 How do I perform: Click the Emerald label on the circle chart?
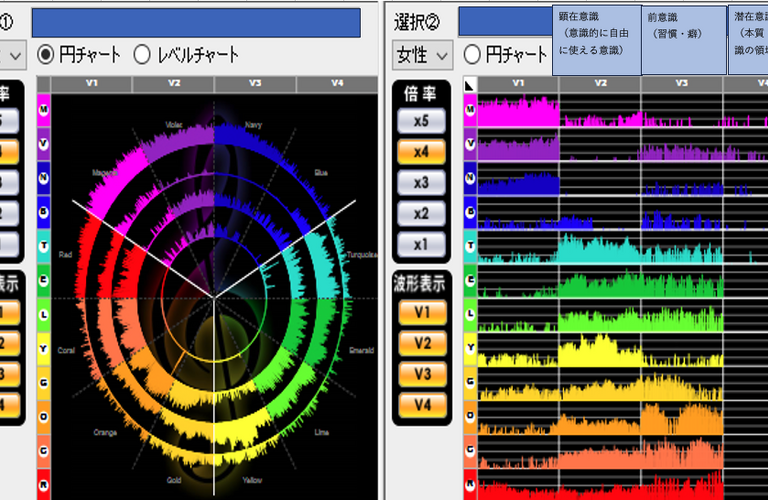pos(361,350)
